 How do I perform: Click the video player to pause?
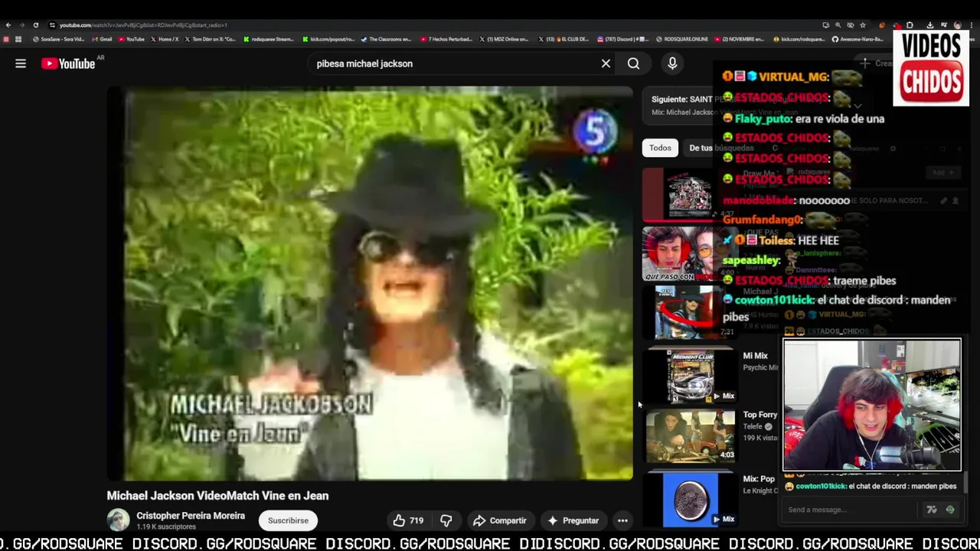pyautogui.click(x=370, y=284)
